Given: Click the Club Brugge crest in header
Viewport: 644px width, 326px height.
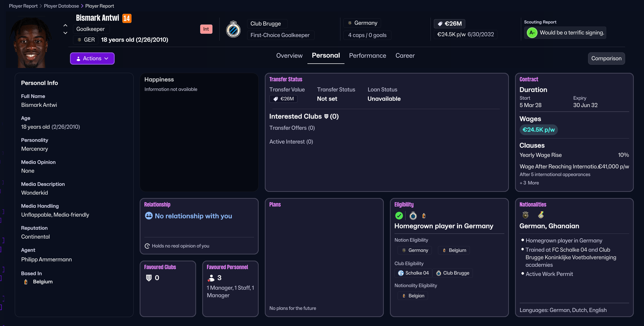Looking at the screenshot, I should pyautogui.click(x=233, y=29).
